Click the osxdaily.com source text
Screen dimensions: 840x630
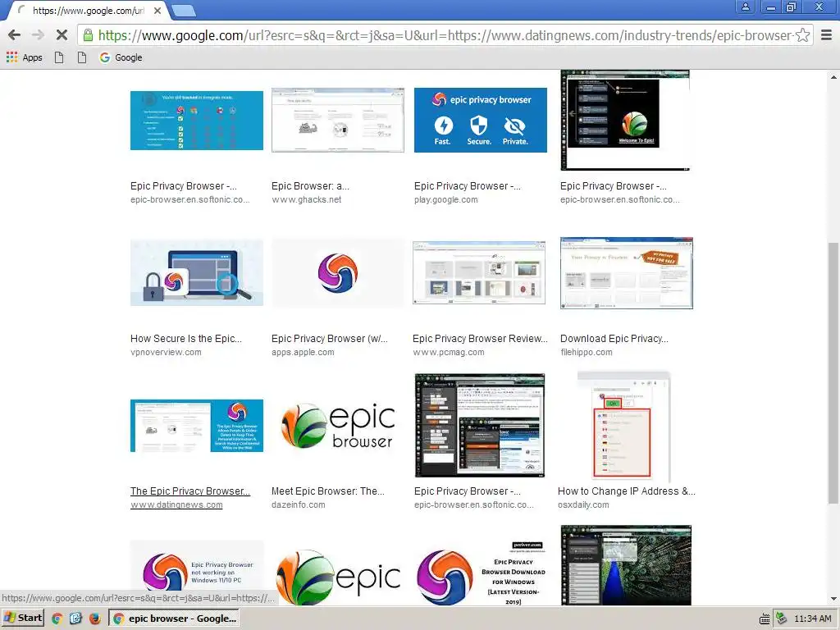[x=583, y=504]
